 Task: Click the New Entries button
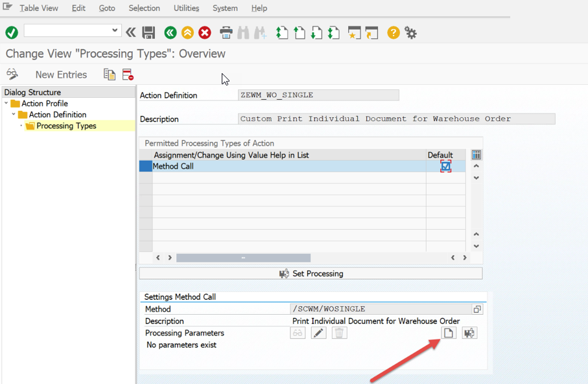point(61,74)
